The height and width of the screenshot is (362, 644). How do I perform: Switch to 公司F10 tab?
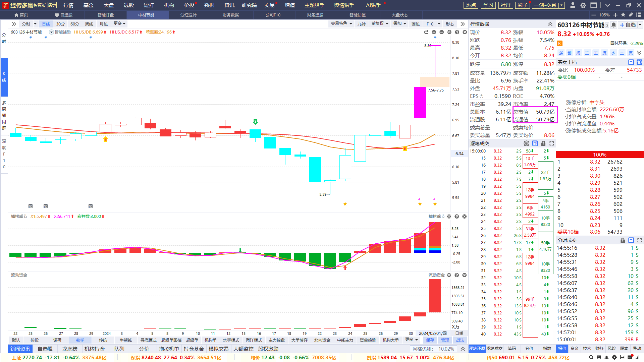[273, 15]
